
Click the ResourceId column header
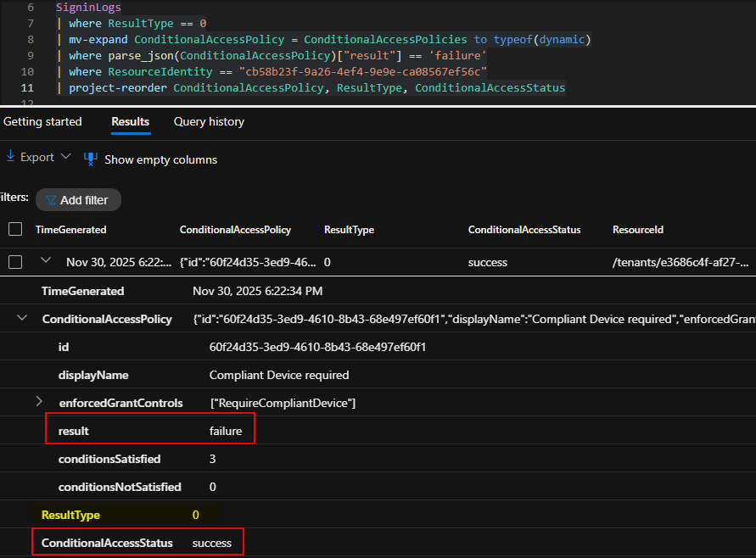(637, 230)
